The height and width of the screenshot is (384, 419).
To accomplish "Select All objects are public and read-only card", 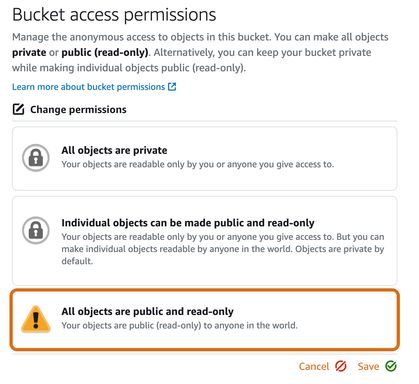I will (205, 320).
